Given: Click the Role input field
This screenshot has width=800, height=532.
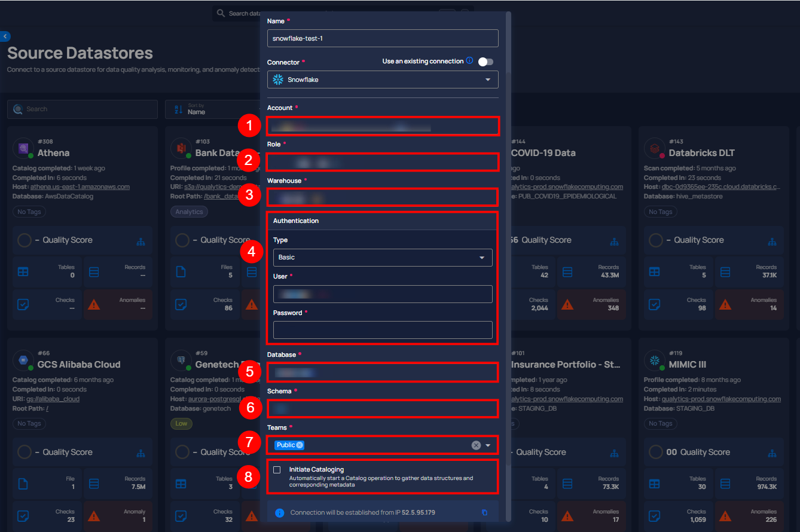Looking at the screenshot, I should [383, 162].
